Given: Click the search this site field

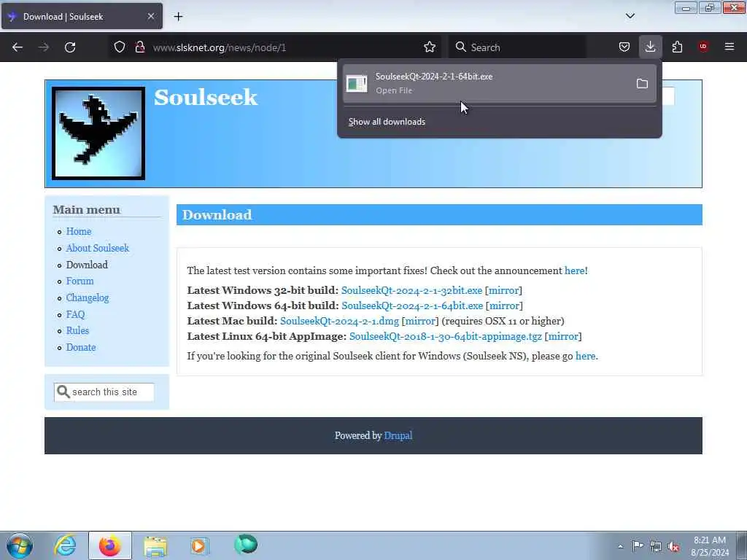Looking at the screenshot, I should click(x=104, y=392).
